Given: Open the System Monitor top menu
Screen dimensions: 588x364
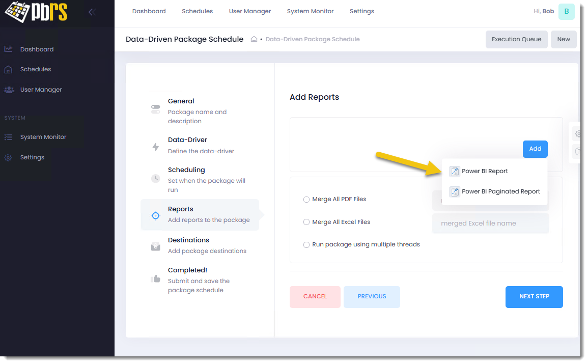Looking at the screenshot, I should (x=310, y=11).
